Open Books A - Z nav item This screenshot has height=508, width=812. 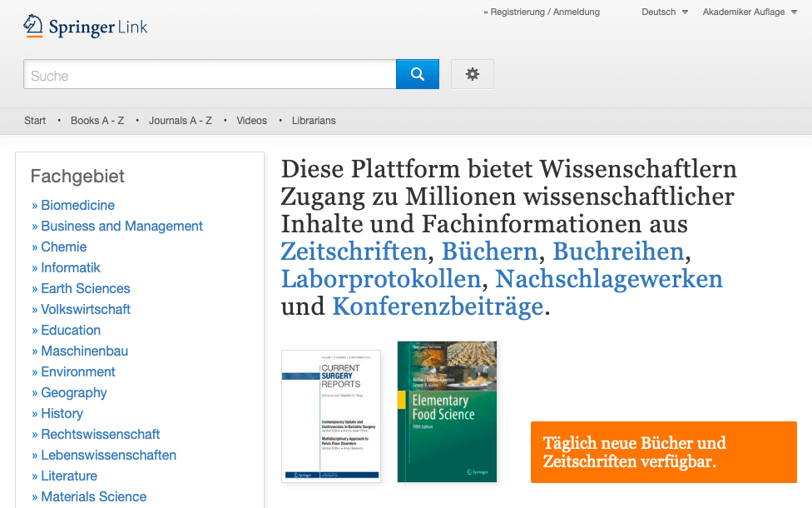[97, 120]
